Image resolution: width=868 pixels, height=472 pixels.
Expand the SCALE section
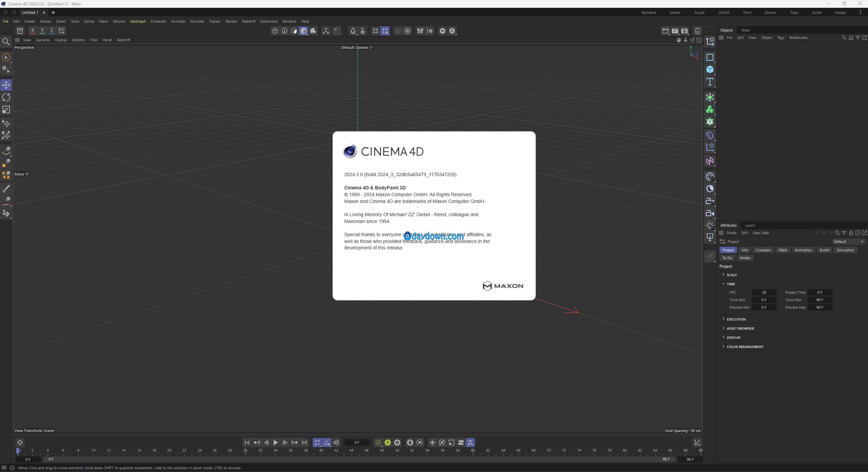732,275
